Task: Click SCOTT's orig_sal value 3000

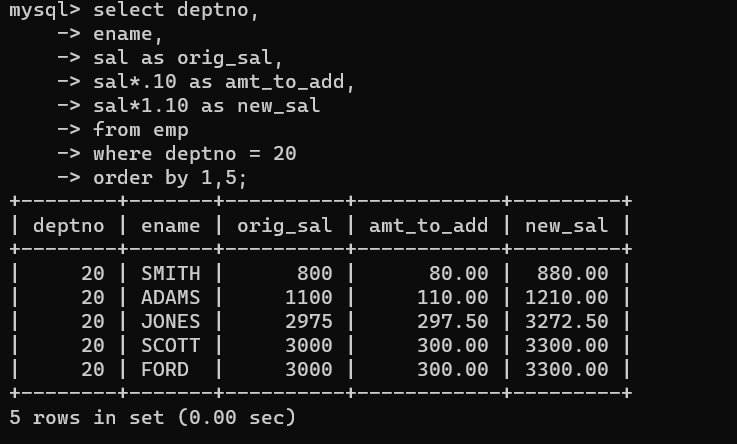Action: click(x=309, y=346)
